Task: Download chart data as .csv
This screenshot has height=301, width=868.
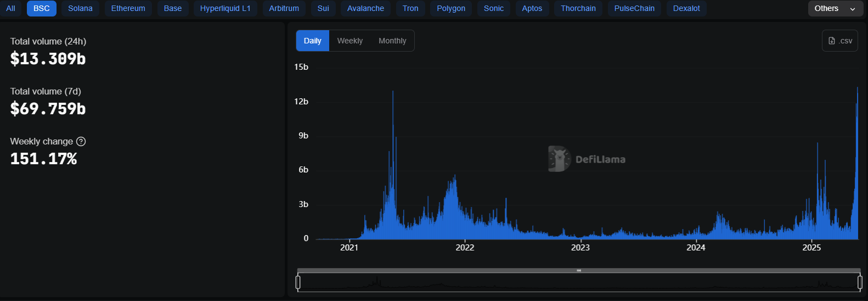Action: point(840,41)
